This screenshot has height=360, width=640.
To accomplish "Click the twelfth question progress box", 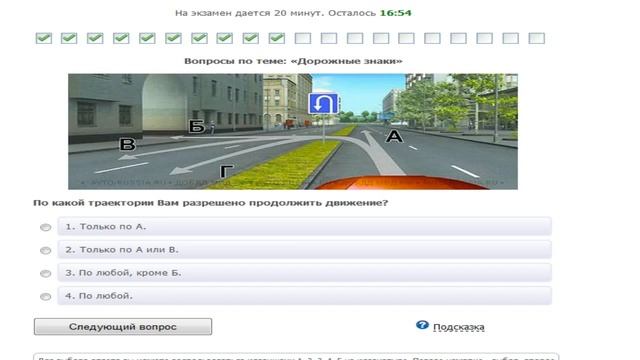I will pyautogui.click(x=329, y=38).
